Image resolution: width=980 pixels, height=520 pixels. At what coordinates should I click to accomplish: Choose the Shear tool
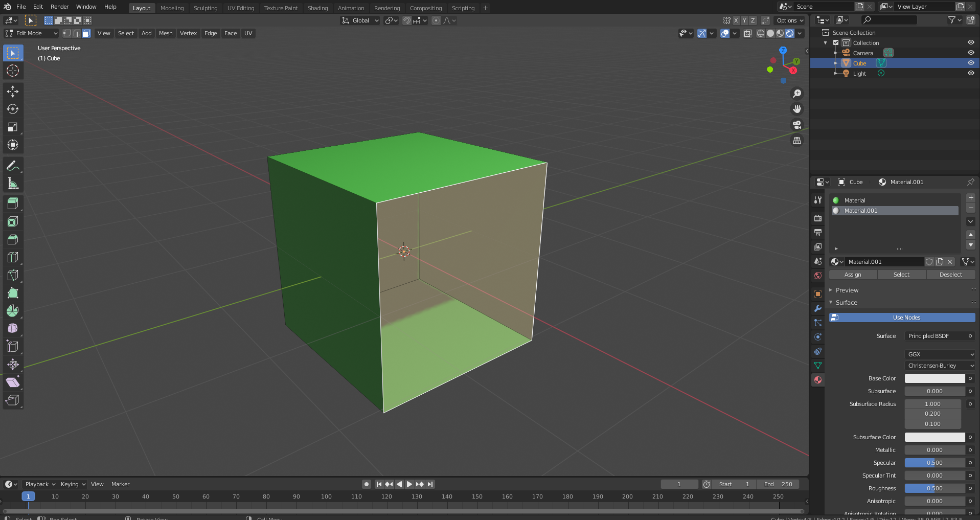pos(13,382)
